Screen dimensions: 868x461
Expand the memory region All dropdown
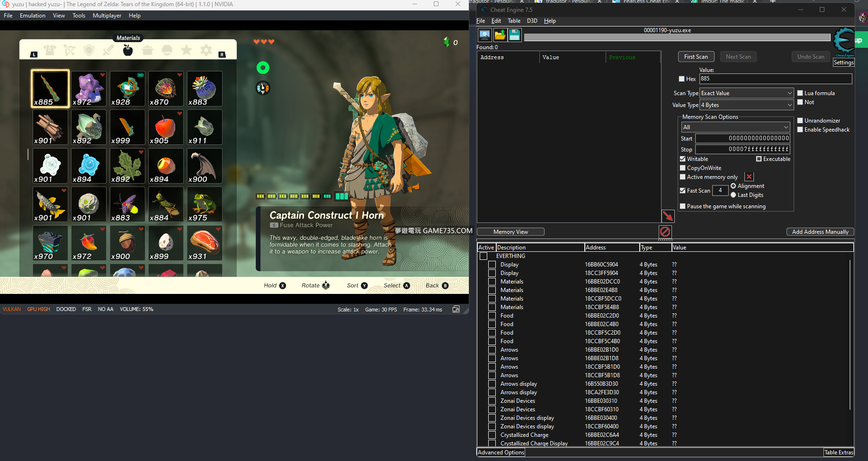735,127
